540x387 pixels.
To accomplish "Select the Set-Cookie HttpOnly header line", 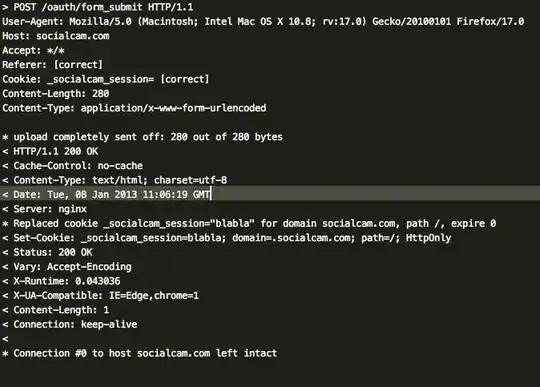I will coord(227,238).
